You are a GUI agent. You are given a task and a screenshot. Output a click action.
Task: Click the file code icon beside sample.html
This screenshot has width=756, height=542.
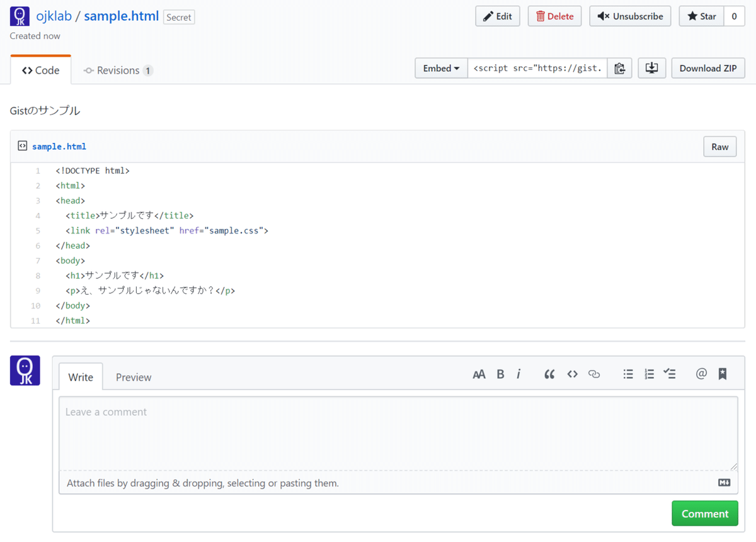[23, 146]
